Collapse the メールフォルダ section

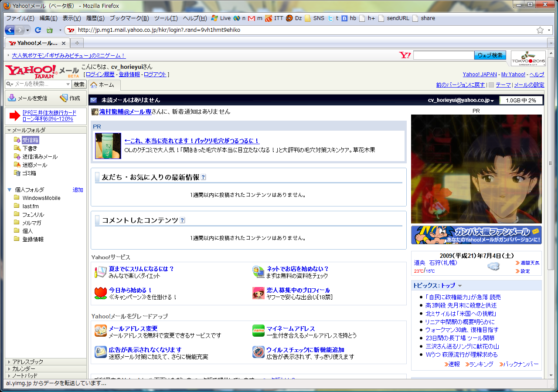click(x=9, y=130)
